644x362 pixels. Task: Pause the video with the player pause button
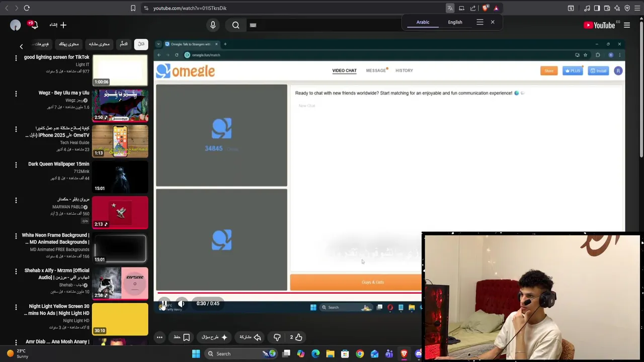[164, 304]
